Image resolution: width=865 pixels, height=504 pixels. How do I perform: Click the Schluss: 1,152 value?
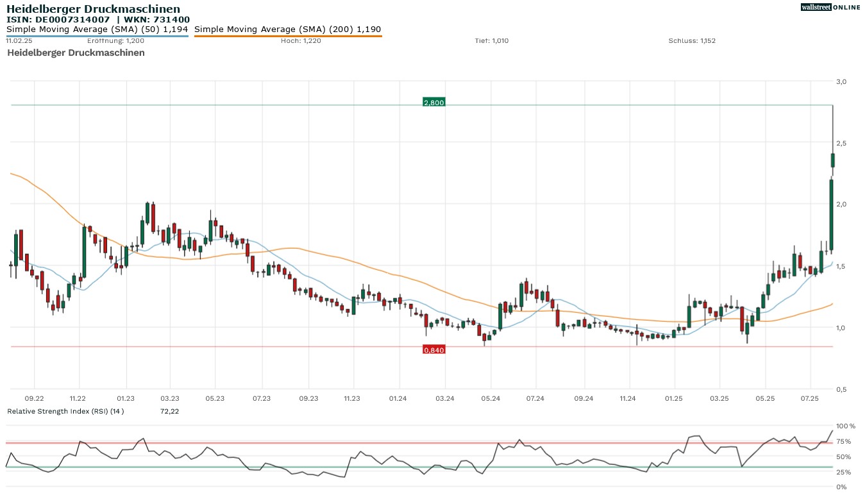tap(692, 40)
